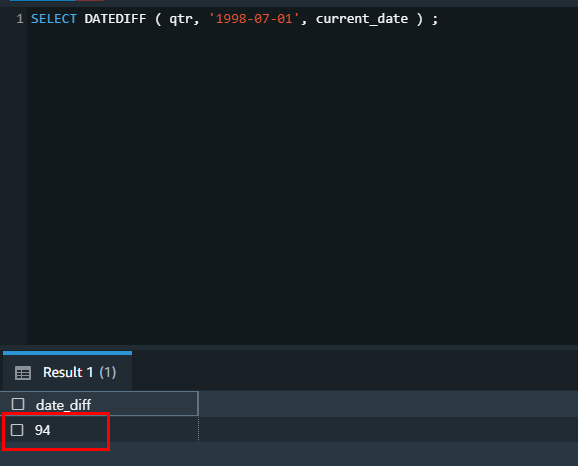Click the current_date argument in the query
The width and height of the screenshot is (578, 466).
click(362, 19)
